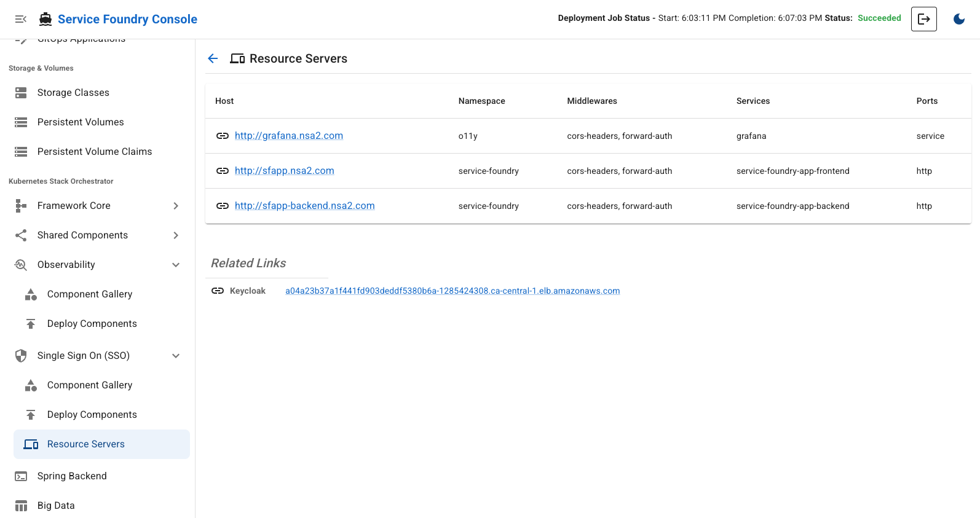
Task: Click the Storage Classes sidebar icon
Action: [x=21, y=93]
